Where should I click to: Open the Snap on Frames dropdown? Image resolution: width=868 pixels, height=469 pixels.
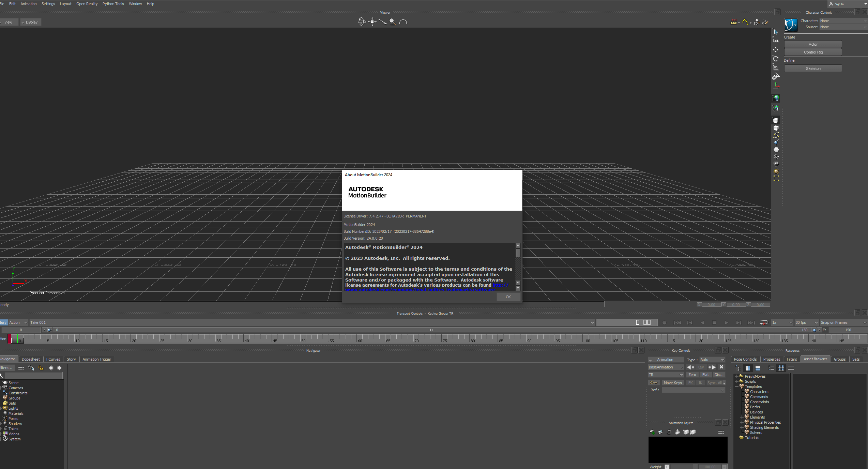(x=843, y=322)
